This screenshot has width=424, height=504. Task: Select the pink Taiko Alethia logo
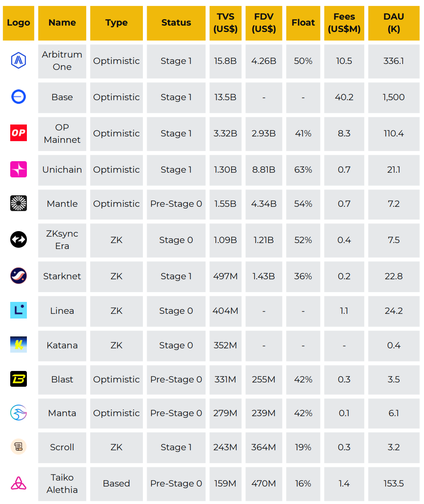tap(18, 484)
